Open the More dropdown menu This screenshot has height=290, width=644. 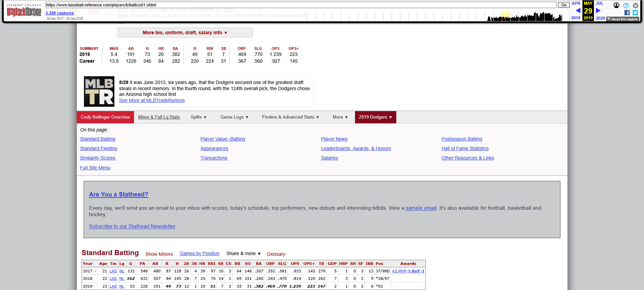click(340, 117)
